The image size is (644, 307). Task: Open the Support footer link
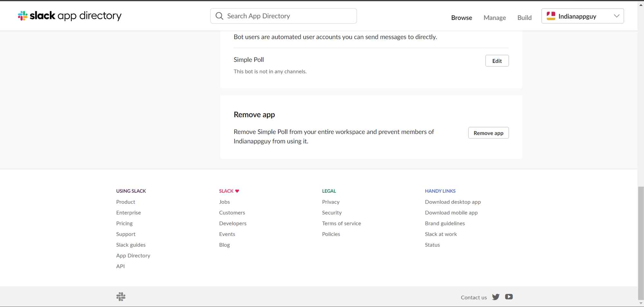126,234
